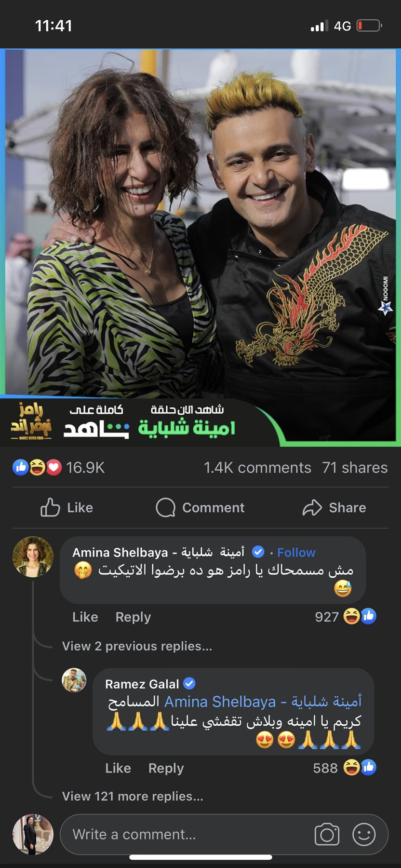
Task: Expand View 121 more replies
Action: coord(133,796)
